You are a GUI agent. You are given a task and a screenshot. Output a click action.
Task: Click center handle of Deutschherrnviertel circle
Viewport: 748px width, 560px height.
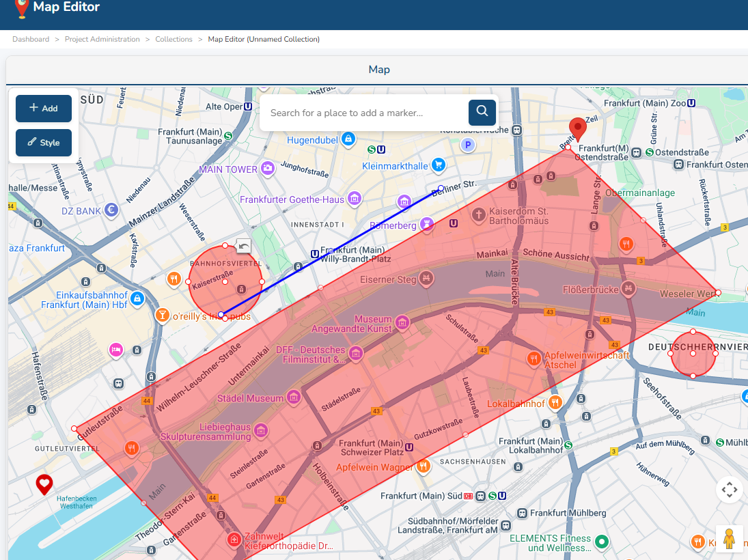pyautogui.click(x=693, y=354)
